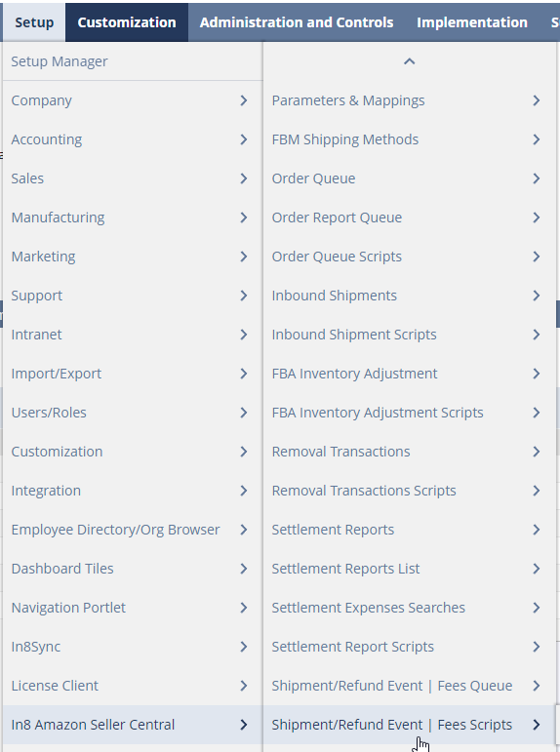This screenshot has width=560, height=752.
Task: Select In8 Amazon Seller Central item
Action: [x=133, y=725]
